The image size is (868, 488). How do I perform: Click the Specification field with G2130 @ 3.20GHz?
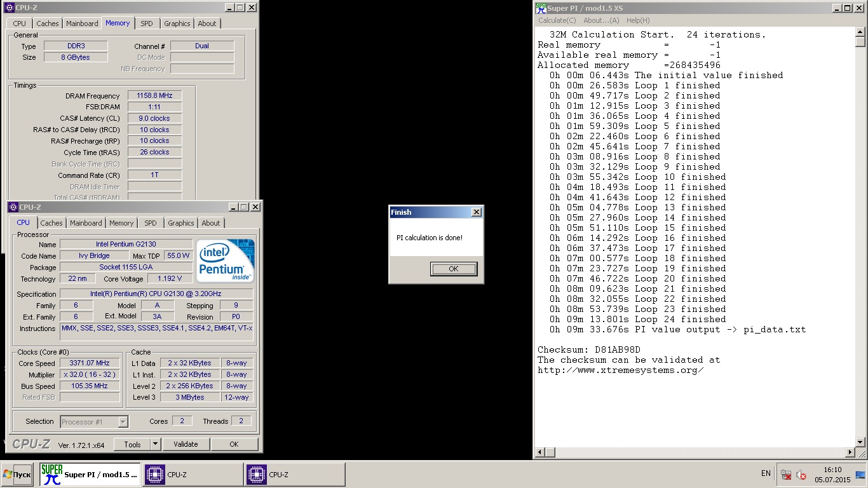(156, 294)
